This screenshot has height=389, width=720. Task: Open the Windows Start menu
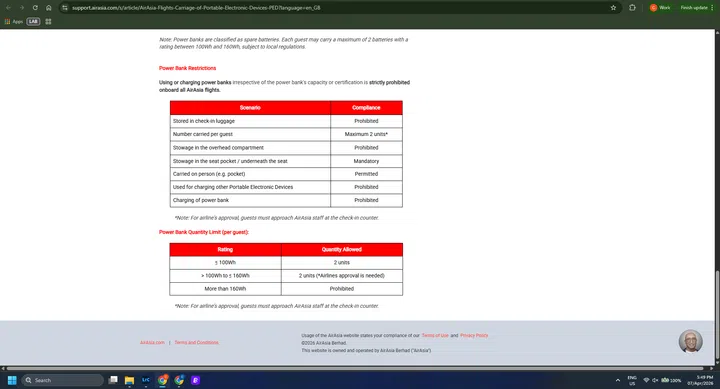pos(12,380)
